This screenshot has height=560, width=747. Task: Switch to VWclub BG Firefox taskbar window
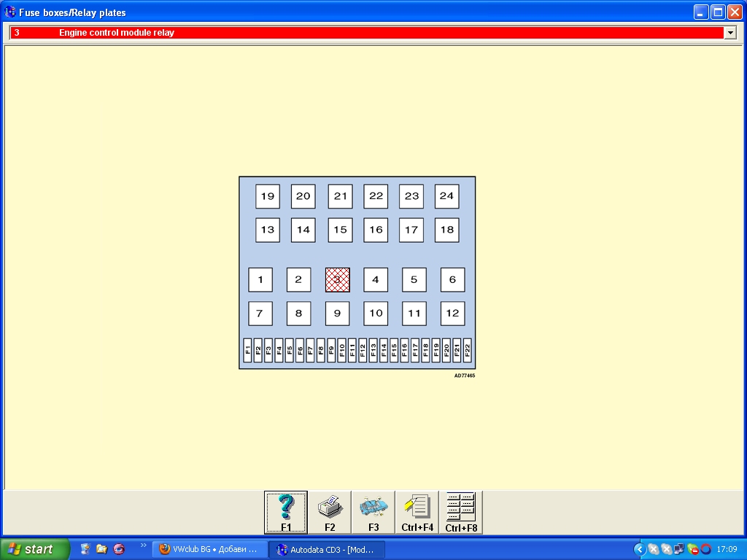209,549
